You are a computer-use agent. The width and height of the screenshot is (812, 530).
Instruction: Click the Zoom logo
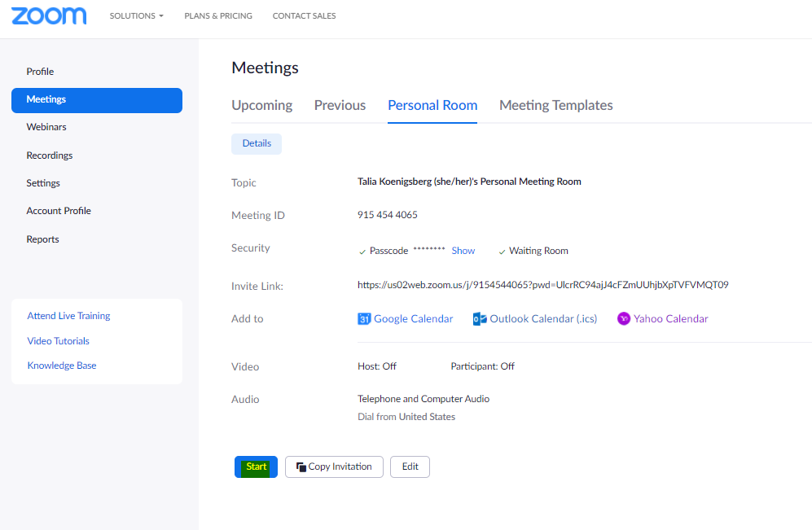pos(49,16)
